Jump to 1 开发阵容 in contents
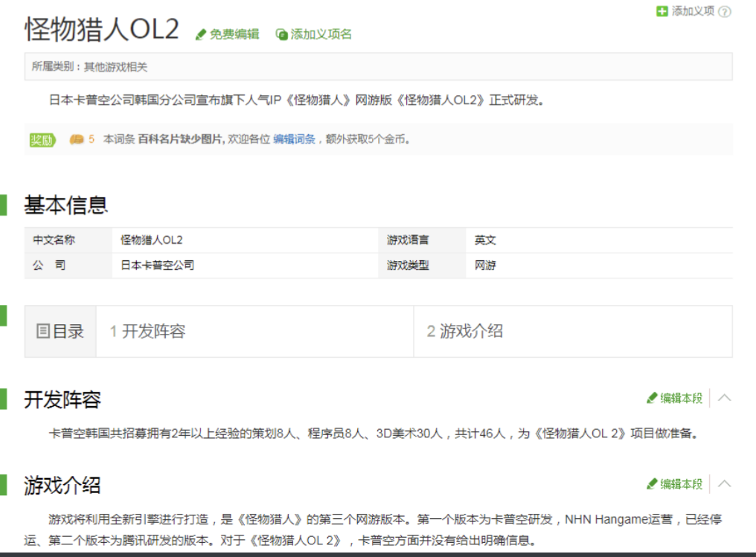Screen dimensions: 756x557 point(147,332)
